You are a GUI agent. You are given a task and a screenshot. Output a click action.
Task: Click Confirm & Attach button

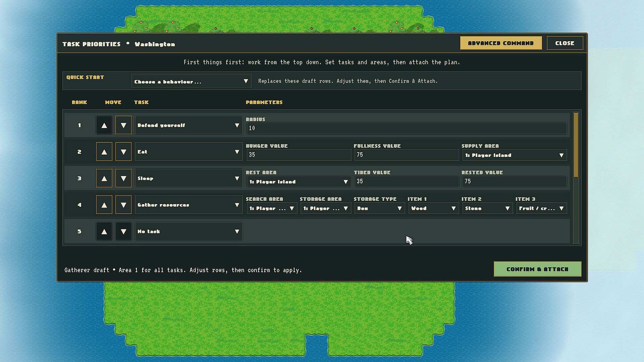(537, 269)
